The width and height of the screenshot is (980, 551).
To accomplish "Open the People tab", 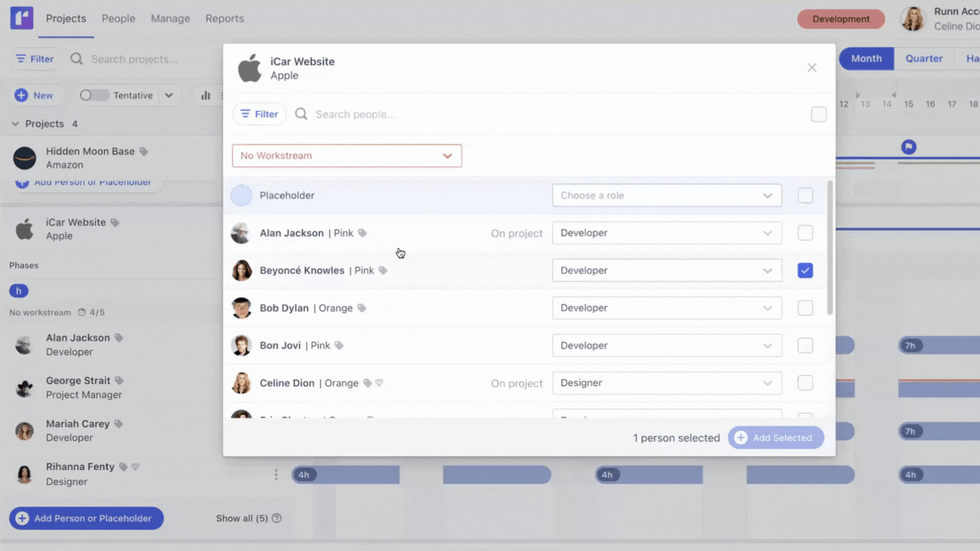I will tap(118, 18).
